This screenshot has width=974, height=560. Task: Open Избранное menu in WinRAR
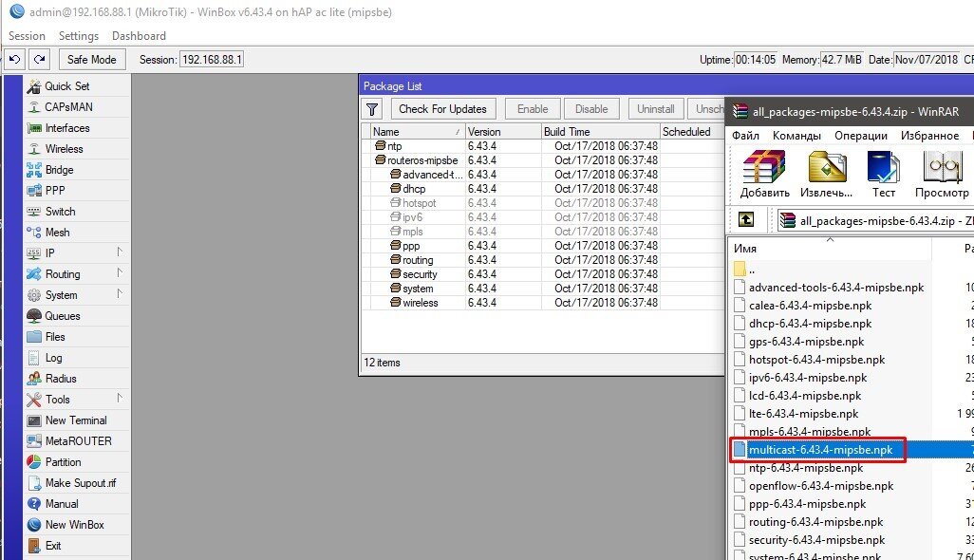coord(930,136)
